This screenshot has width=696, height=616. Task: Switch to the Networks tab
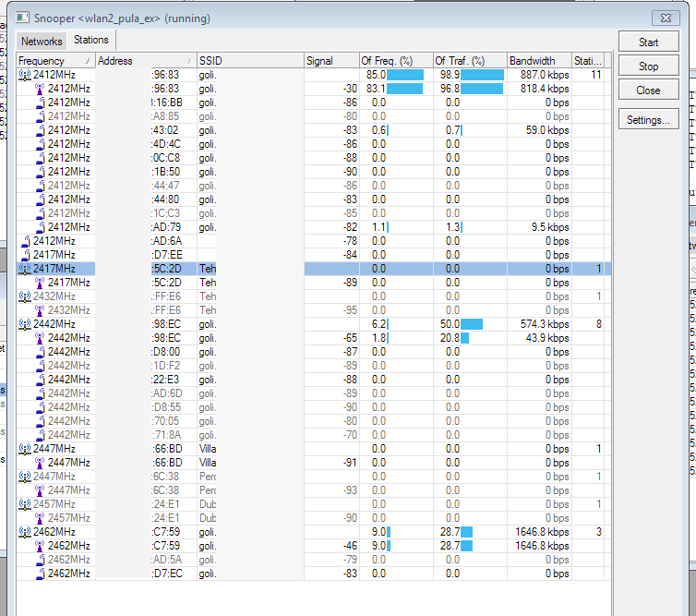tap(42, 42)
